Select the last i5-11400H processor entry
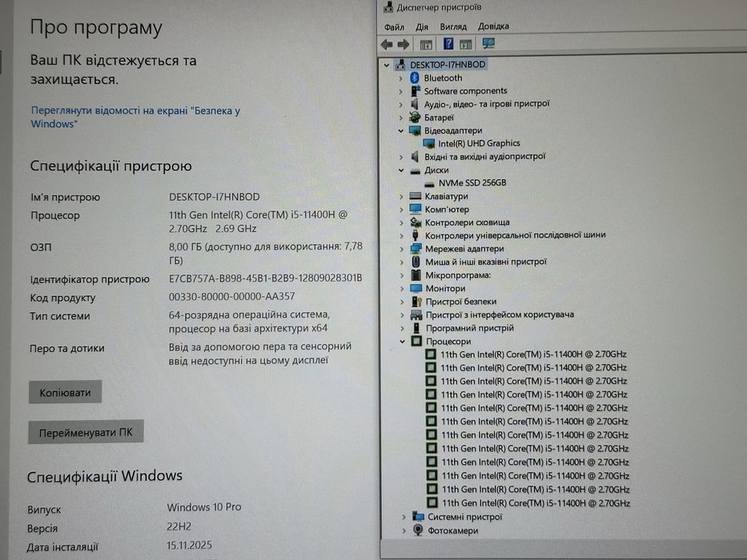747x560 pixels. pos(536,503)
